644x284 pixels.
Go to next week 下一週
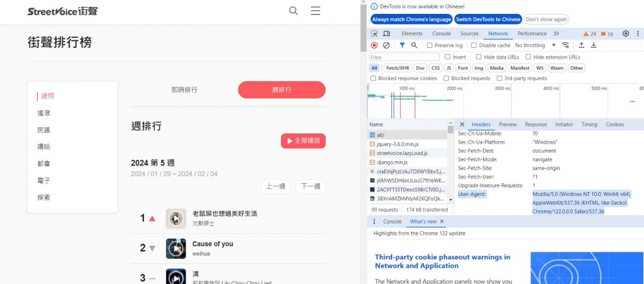pos(311,186)
